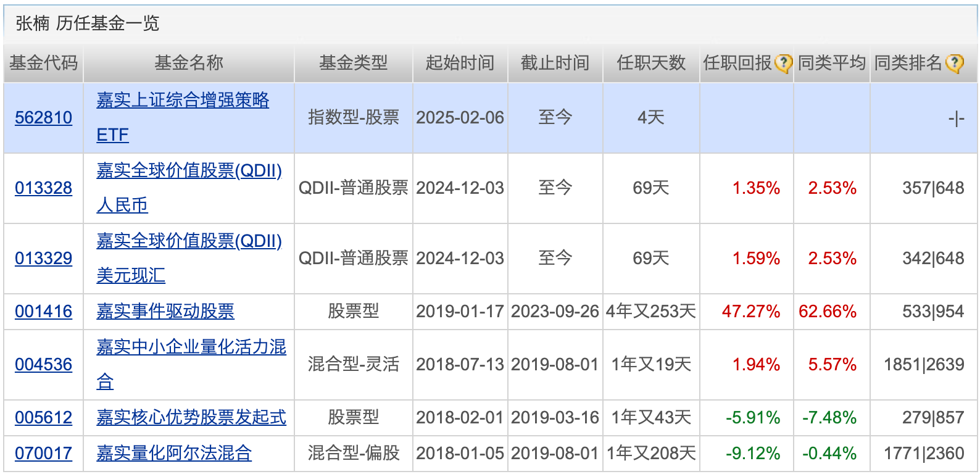Select peer average -7.48%
This screenshot has height=474, width=980.
(x=829, y=417)
